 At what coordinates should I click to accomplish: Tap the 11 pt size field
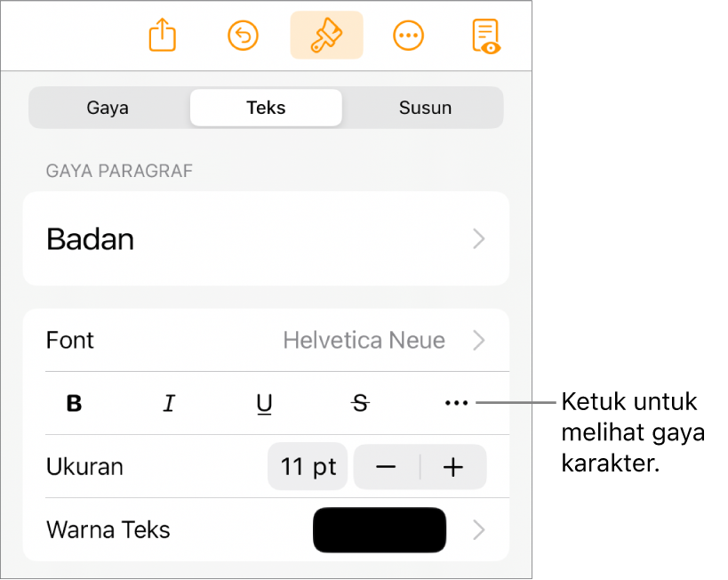point(308,467)
